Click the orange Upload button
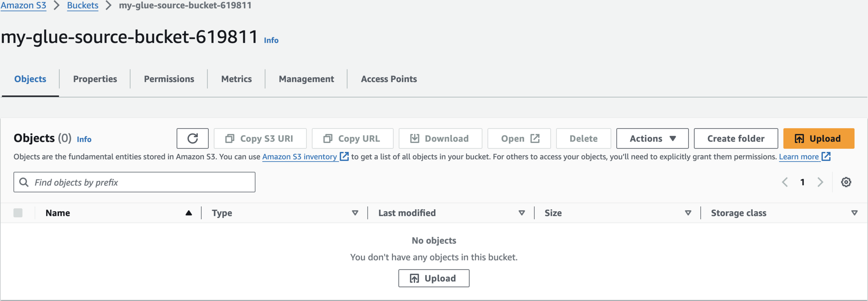The height and width of the screenshot is (301, 868). click(819, 139)
